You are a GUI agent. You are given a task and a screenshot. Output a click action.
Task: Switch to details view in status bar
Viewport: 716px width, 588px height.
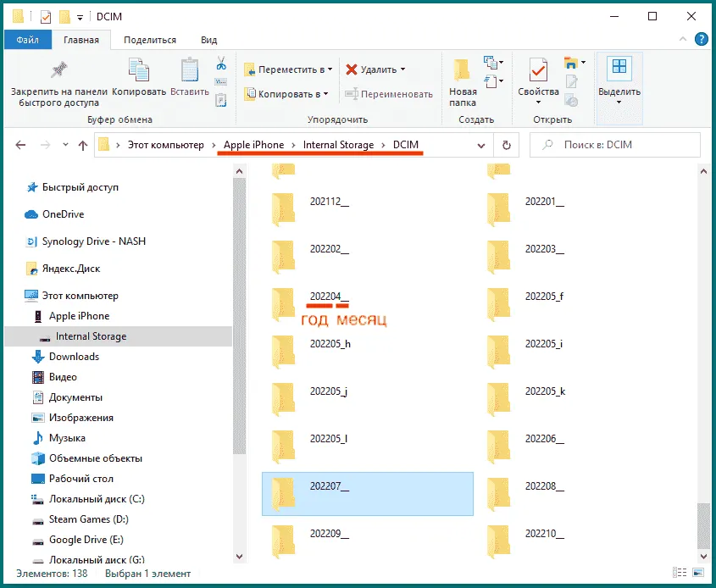680,574
